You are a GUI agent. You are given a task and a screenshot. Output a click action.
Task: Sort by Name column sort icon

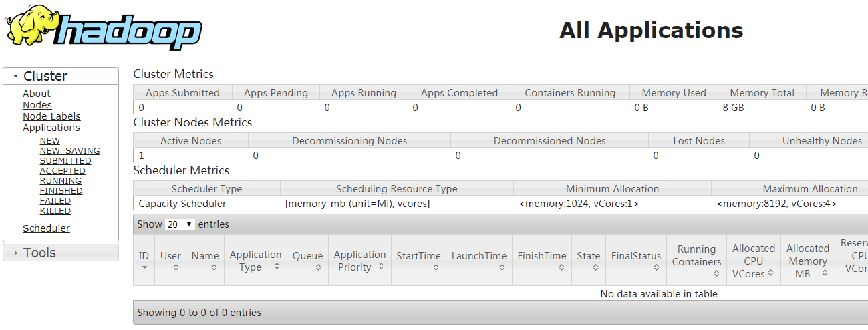point(214,267)
